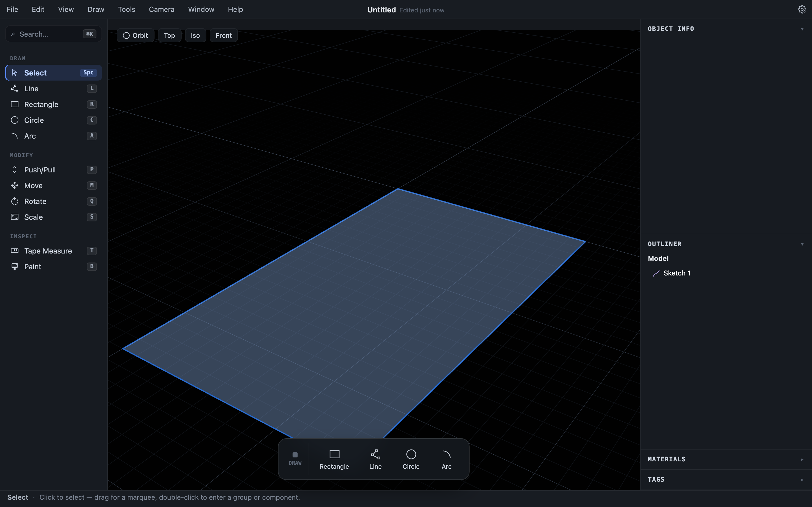Activate the Move tool in sidebar
812x507 pixels.
tap(54, 185)
